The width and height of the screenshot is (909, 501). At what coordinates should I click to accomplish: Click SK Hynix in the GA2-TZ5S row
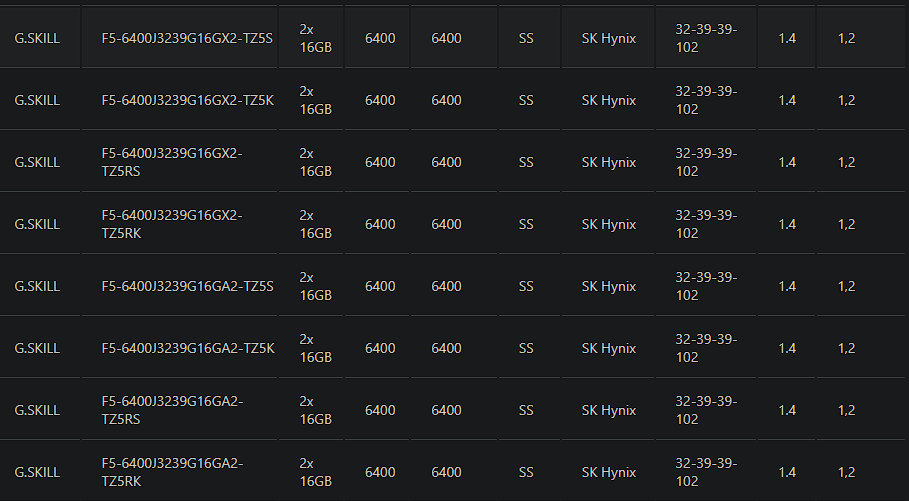click(x=608, y=286)
